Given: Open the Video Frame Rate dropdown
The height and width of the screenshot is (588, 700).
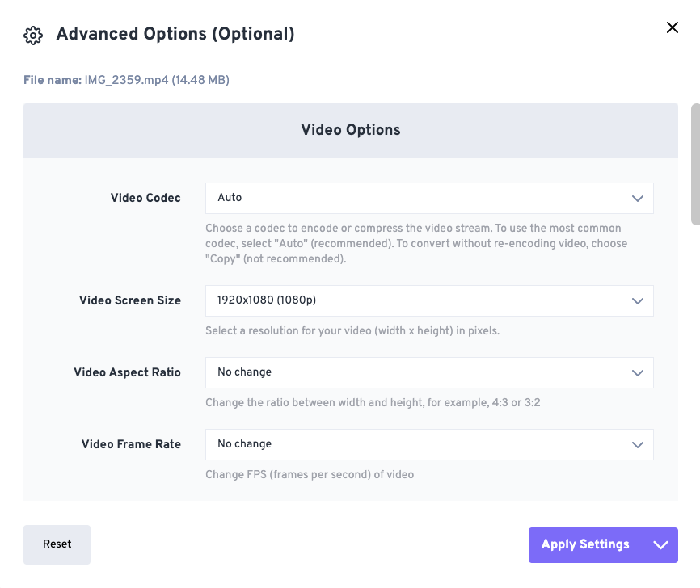Looking at the screenshot, I should [429, 444].
